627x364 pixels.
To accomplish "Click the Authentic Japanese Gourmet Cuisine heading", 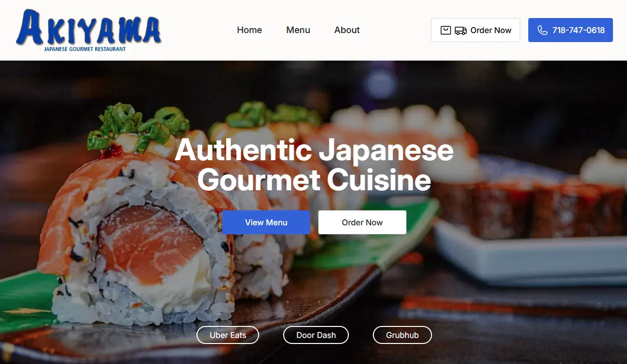I will (x=314, y=165).
